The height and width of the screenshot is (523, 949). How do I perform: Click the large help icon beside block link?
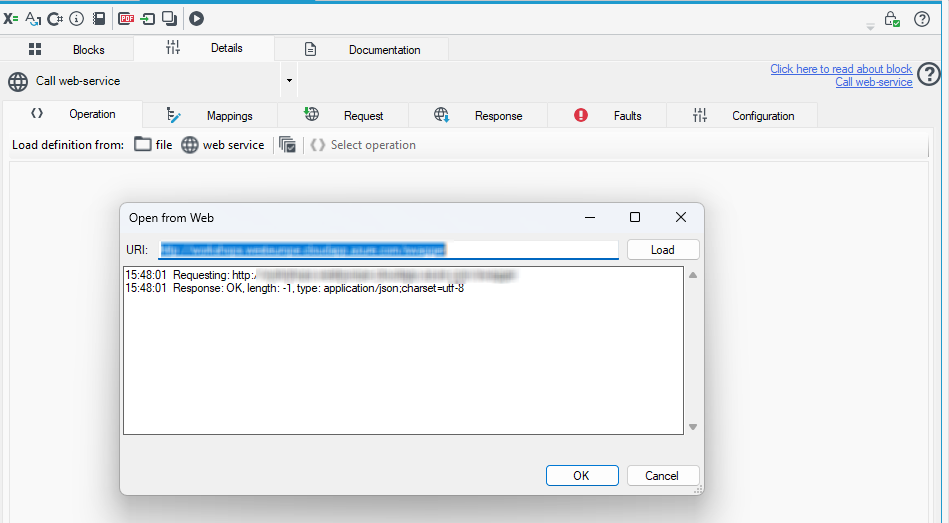tap(929, 74)
